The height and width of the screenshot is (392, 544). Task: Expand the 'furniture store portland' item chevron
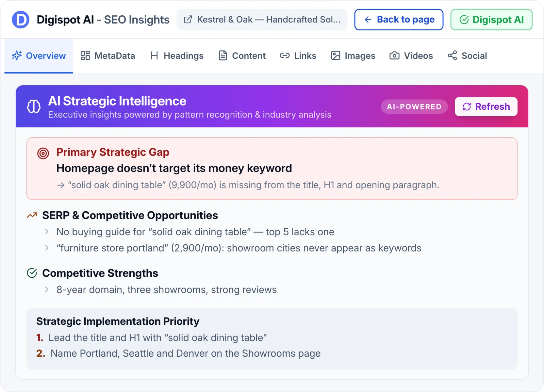point(47,248)
